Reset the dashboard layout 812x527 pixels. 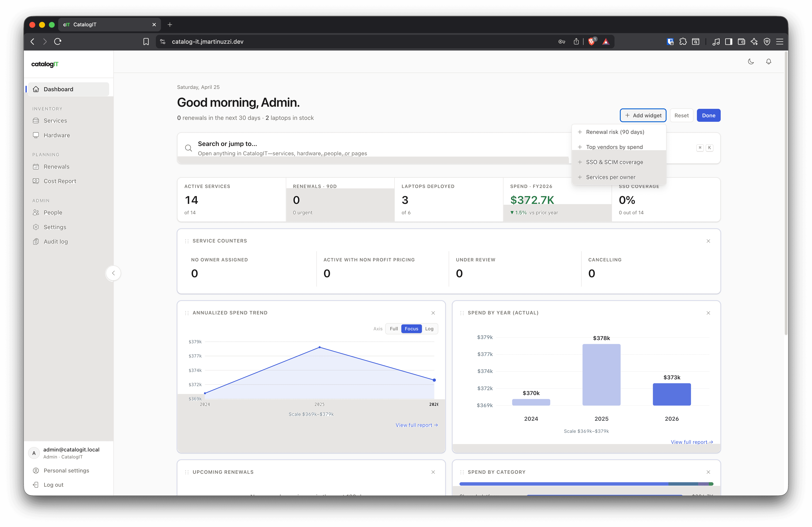[681, 116]
